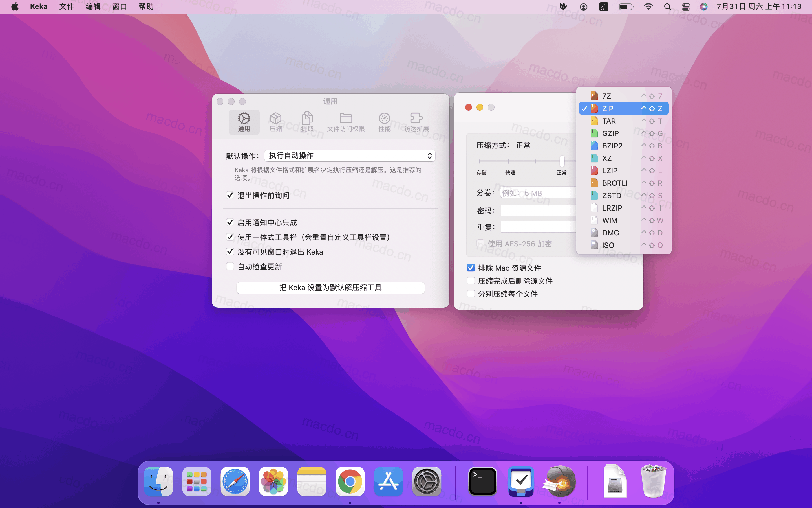The image size is (812, 508).
Task: Click the 分卷 split size field
Action: point(538,193)
